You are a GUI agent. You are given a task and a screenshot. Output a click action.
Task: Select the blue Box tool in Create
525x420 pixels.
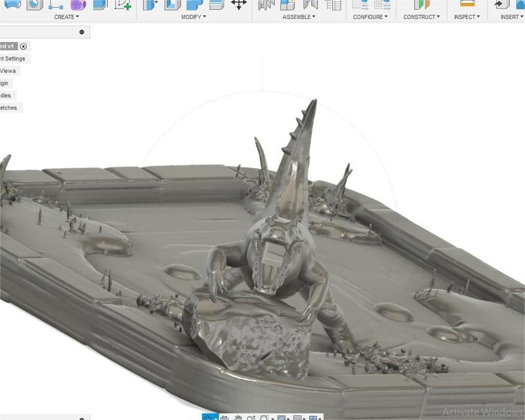tap(100, 5)
